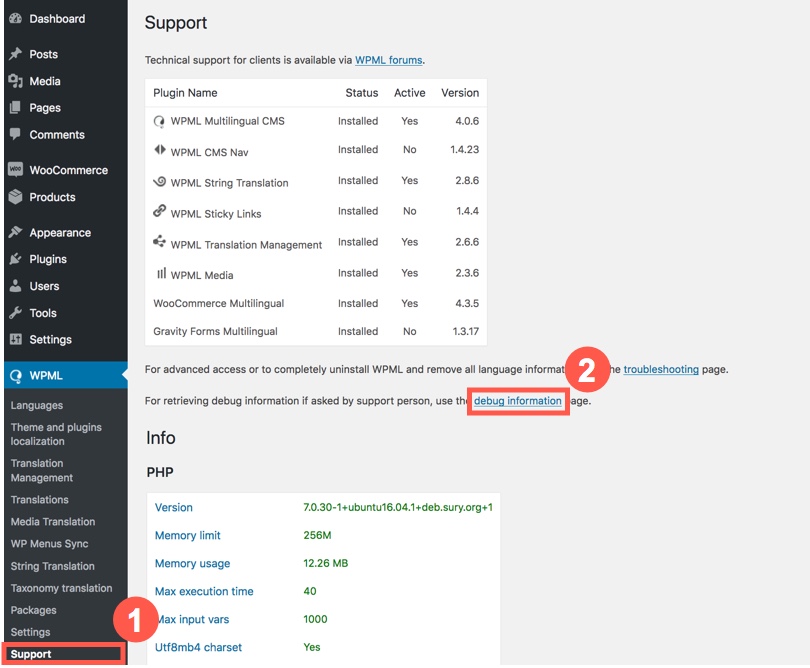Viewport: 810px width, 668px height.
Task: Click the Settings sliders icon
Action: pyautogui.click(x=15, y=339)
